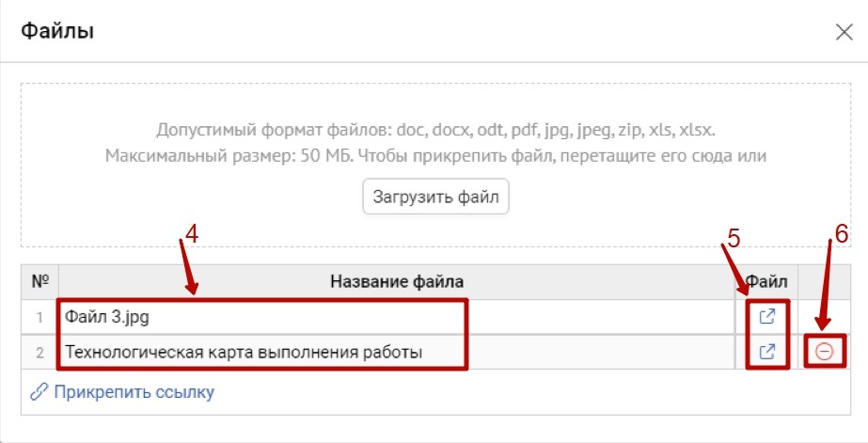Open the Файл 3.jpg external link icon
Viewport: 868px width, 443px height.
point(766,317)
